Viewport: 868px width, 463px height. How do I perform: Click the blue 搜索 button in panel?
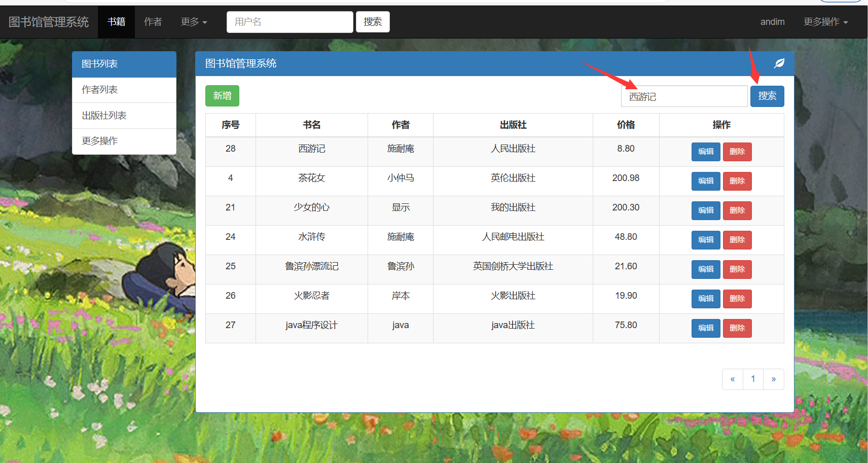click(767, 96)
